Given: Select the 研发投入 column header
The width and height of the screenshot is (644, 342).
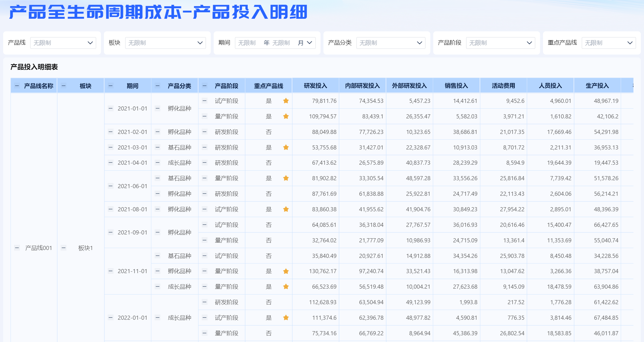Looking at the screenshot, I should [x=316, y=86].
